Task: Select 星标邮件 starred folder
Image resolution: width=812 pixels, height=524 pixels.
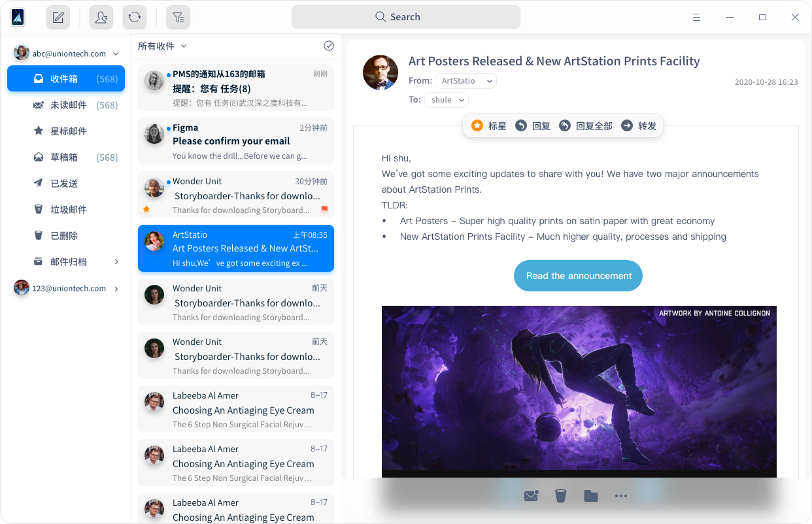Action: tap(66, 131)
